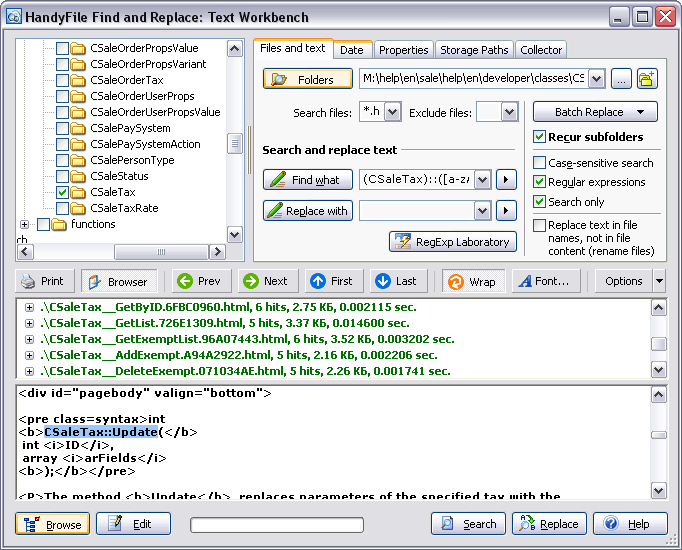The width and height of the screenshot is (682, 550).
Task: Open the Search files mask dropdown
Action: tap(392, 112)
